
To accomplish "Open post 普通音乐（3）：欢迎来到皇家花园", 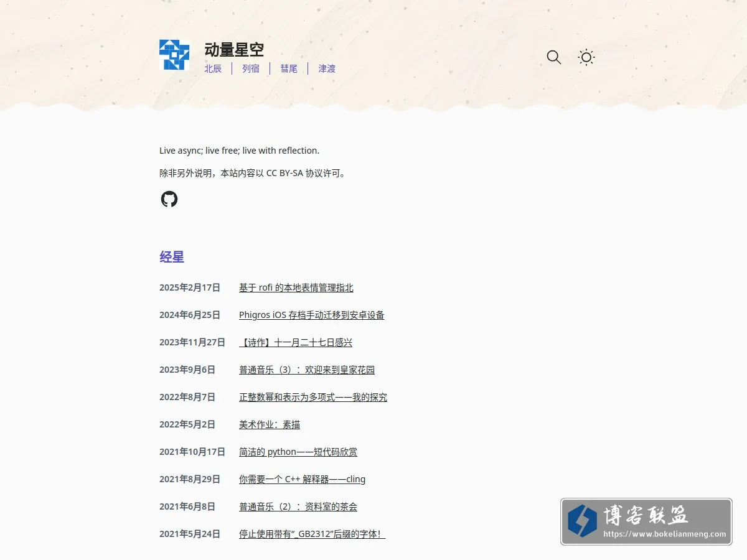I will 307,370.
